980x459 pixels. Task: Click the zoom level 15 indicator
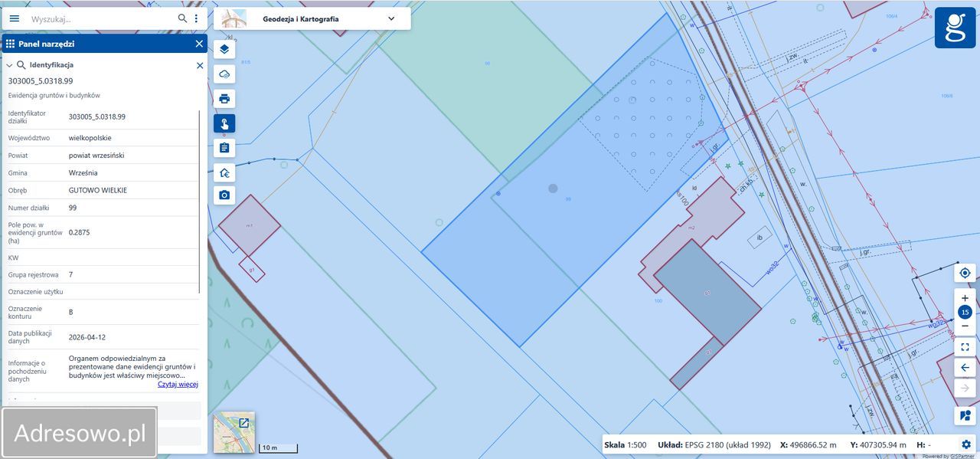(965, 312)
